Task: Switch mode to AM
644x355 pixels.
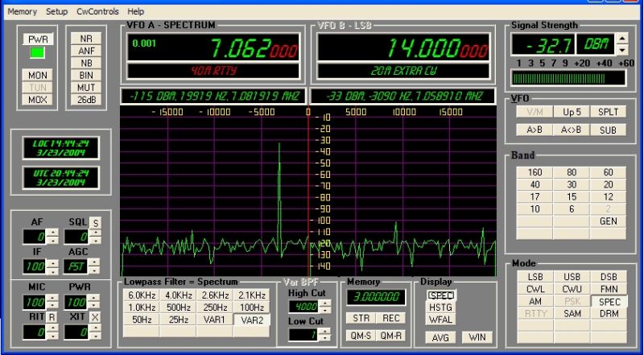Action: pos(535,302)
